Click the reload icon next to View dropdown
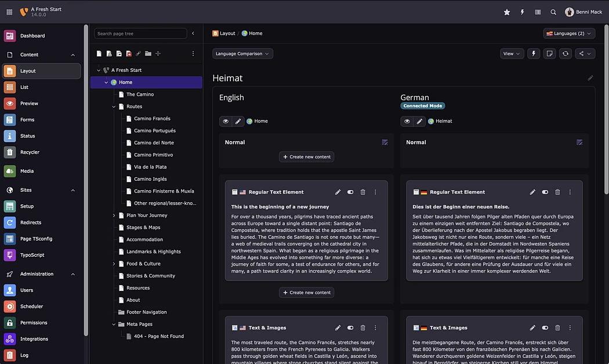The width and height of the screenshot is (609, 364). [x=565, y=54]
